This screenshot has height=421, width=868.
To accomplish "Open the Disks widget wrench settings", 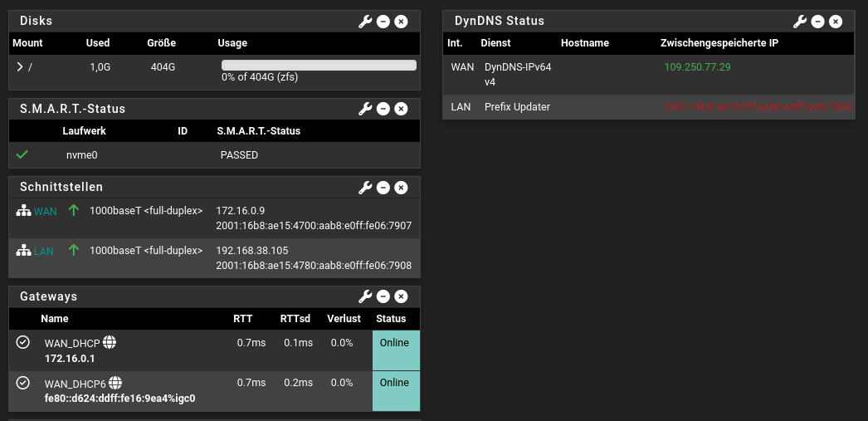I will pyautogui.click(x=365, y=21).
